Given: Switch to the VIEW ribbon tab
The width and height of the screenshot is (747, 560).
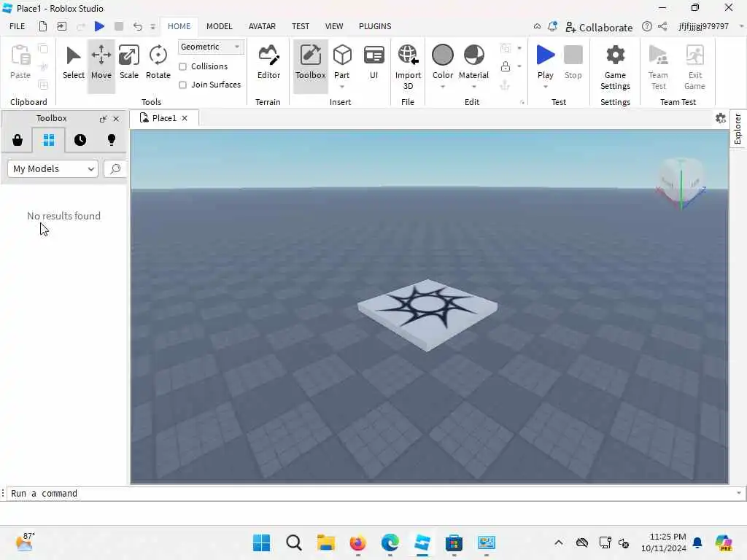Looking at the screenshot, I should pos(334,26).
